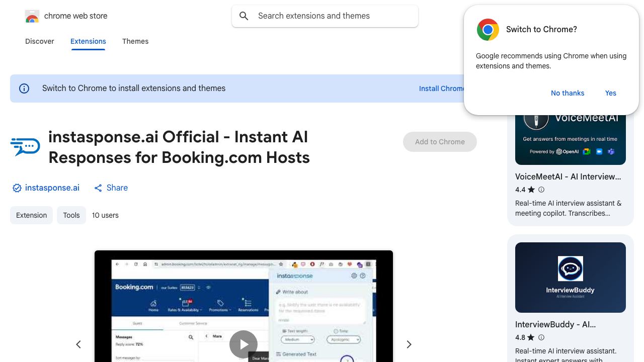Open the Discover tab
Viewport: 644px width, 362px height.
click(40, 41)
